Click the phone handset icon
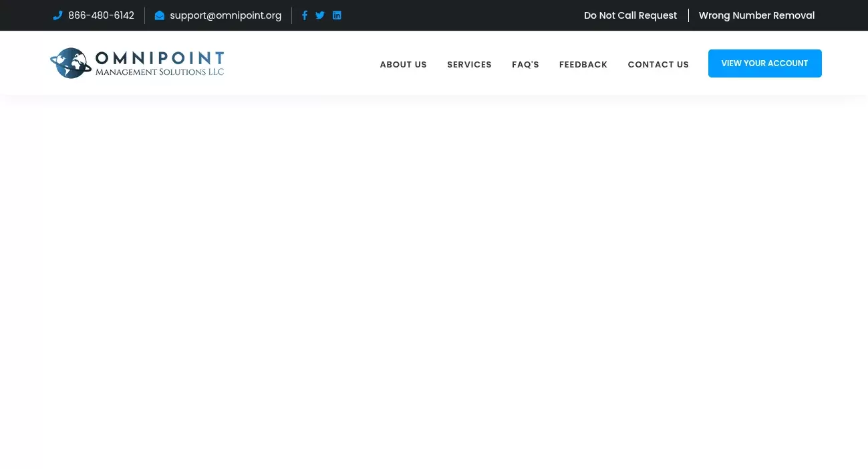Image resolution: width=868 pixels, height=469 pixels. coord(58,15)
